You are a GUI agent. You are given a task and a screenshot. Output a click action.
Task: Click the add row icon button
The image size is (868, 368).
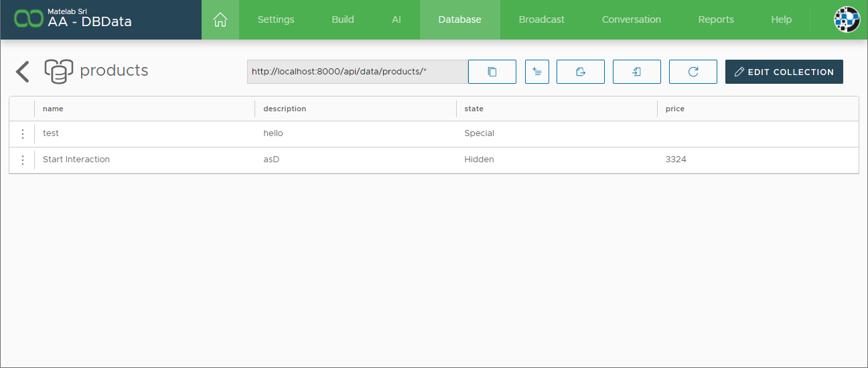[537, 72]
